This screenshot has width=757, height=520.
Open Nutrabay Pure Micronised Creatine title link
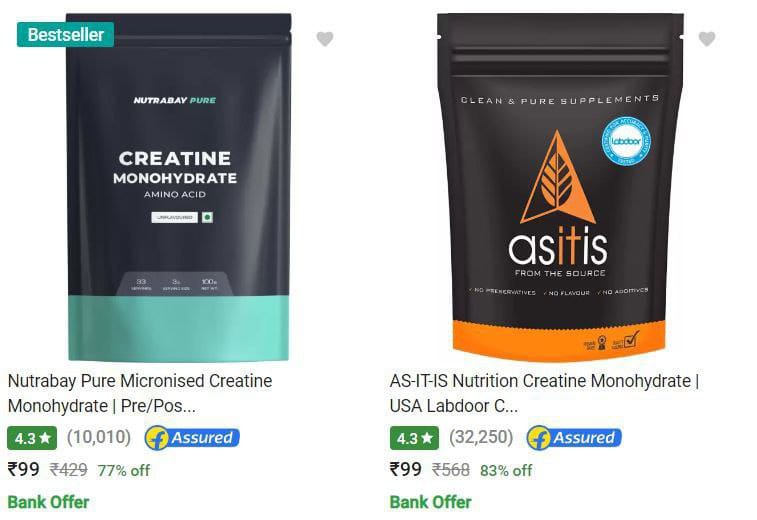coord(140,393)
